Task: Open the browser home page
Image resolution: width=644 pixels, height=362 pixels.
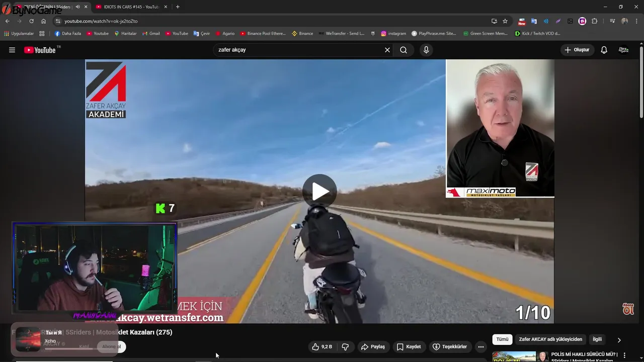Action: pos(44,21)
